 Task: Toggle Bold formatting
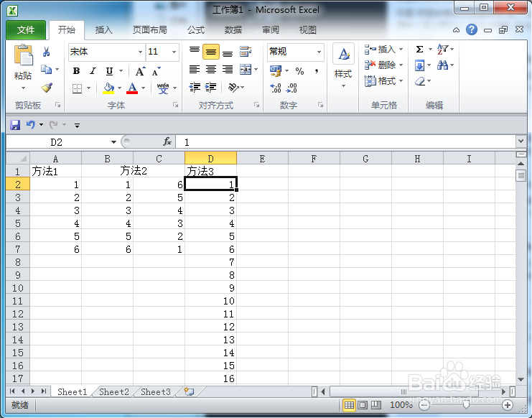(x=76, y=71)
